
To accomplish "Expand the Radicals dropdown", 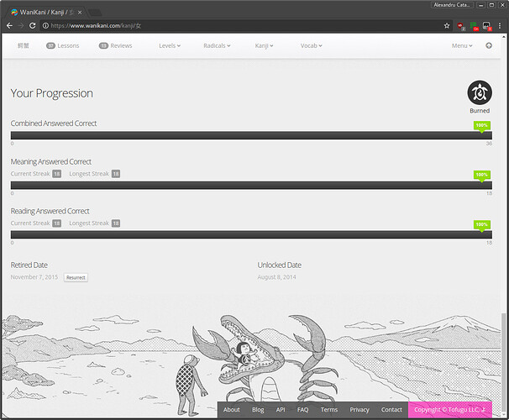I will tap(217, 45).
